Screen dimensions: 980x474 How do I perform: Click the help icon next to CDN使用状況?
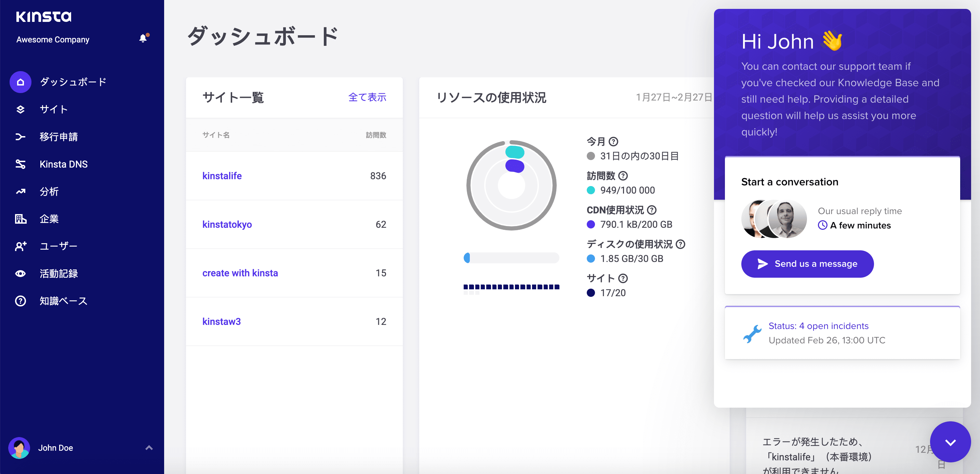point(652,210)
